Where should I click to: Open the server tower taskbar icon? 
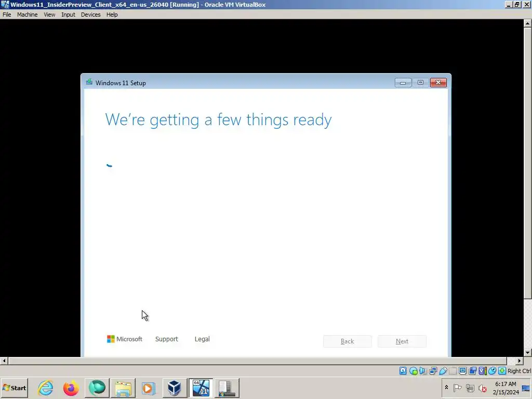227,388
